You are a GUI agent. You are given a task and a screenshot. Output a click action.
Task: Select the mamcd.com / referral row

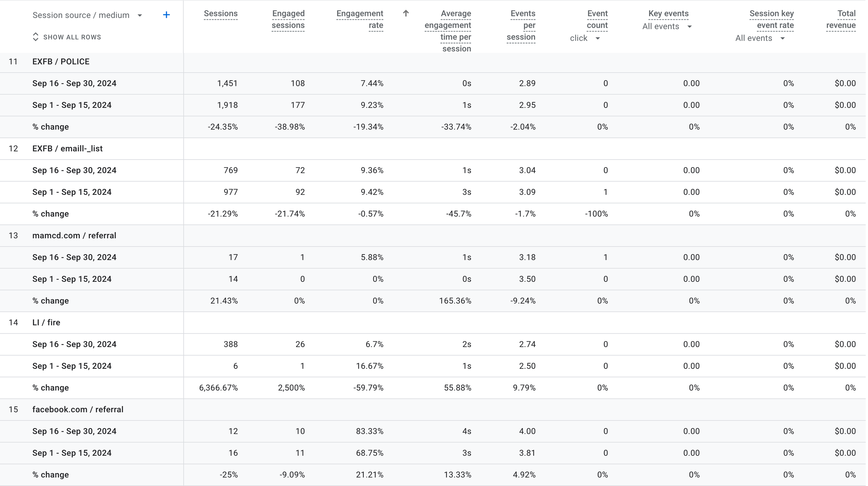(x=74, y=236)
